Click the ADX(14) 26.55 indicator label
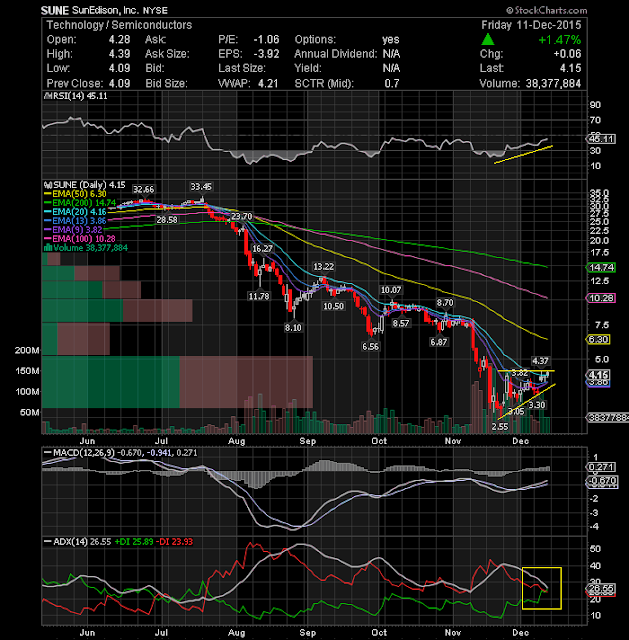Viewport: 629px width, 640px height. point(77,542)
